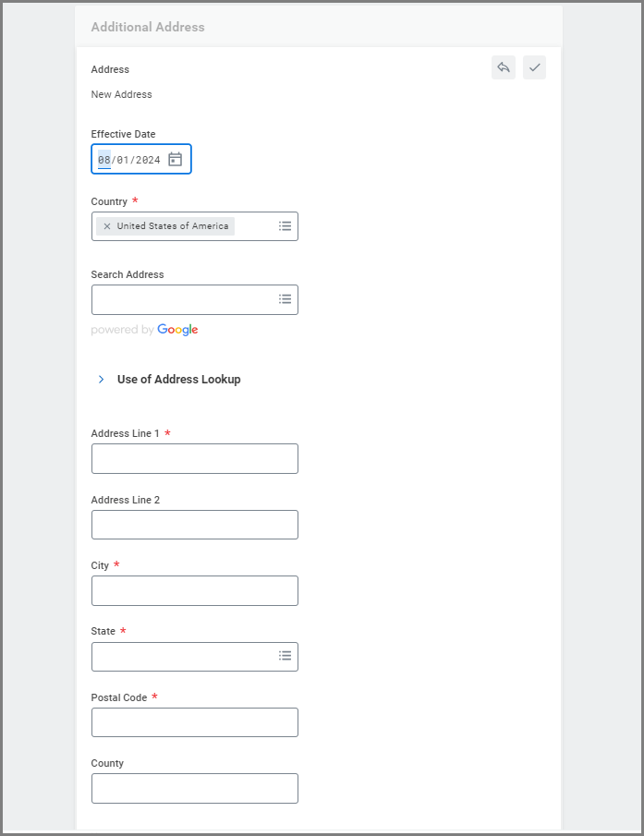Open the State list prompt icon

tap(286, 656)
